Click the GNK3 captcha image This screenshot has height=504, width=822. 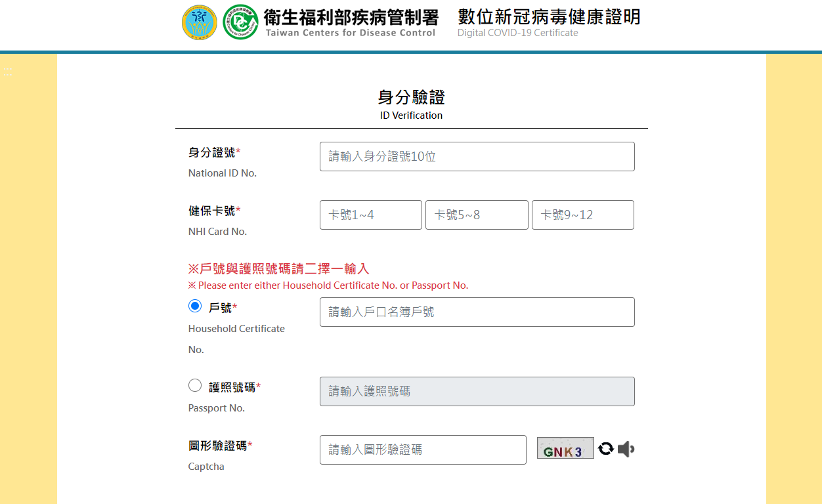coord(565,448)
